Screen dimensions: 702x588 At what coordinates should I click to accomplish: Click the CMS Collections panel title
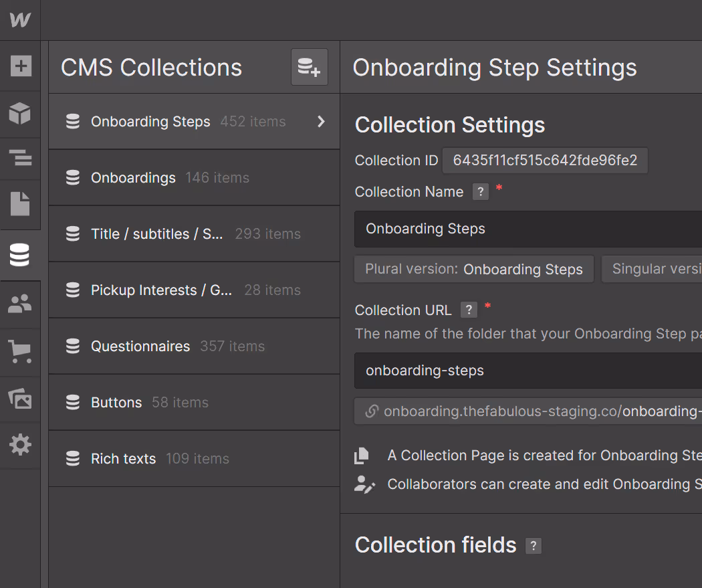click(151, 68)
